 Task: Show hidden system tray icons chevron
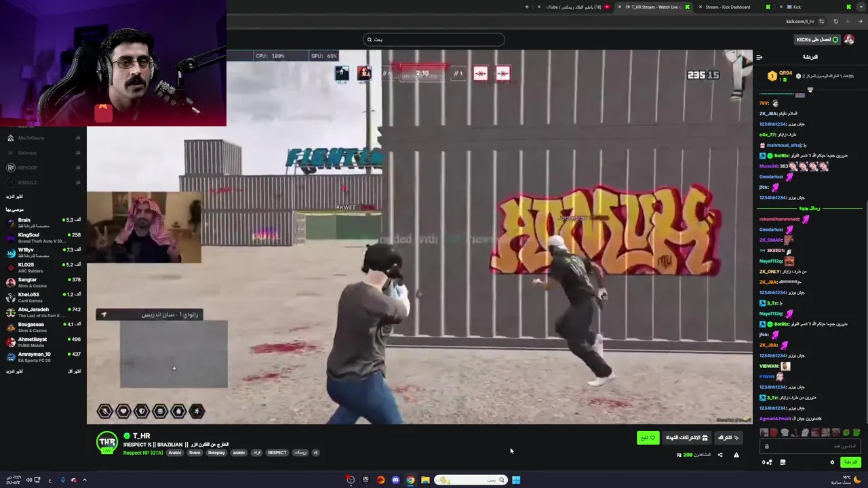pos(85,480)
